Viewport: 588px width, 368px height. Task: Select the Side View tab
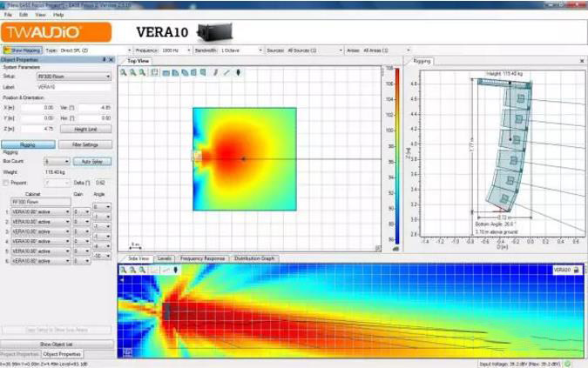(138, 258)
